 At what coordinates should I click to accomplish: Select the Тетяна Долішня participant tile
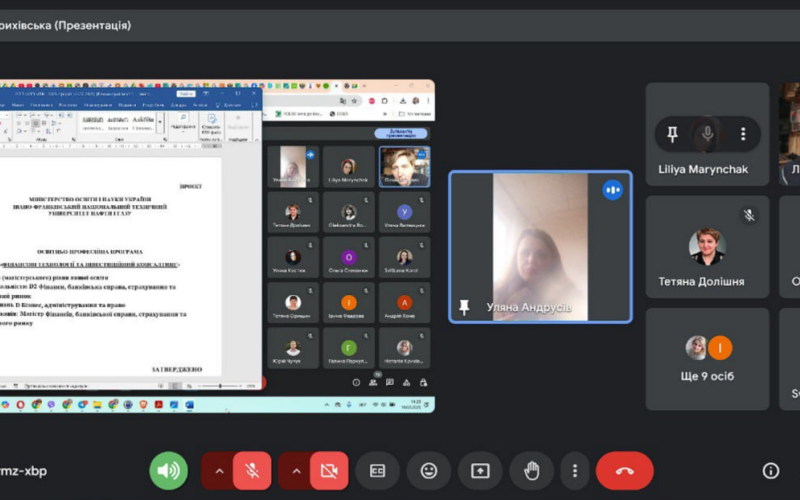pos(707,247)
